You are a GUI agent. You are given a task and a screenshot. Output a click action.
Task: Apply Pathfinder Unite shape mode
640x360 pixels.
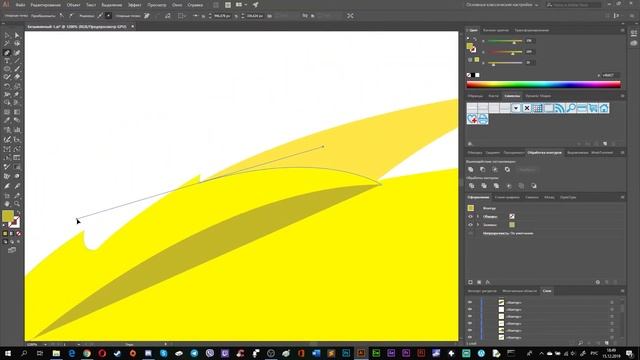(x=471, y=169)
